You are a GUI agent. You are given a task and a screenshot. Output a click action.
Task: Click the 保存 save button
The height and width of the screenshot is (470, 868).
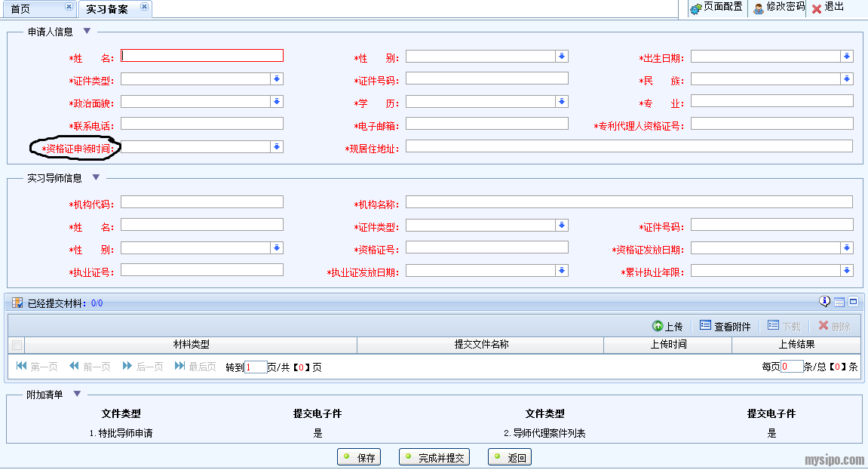(x=359, y=458)
